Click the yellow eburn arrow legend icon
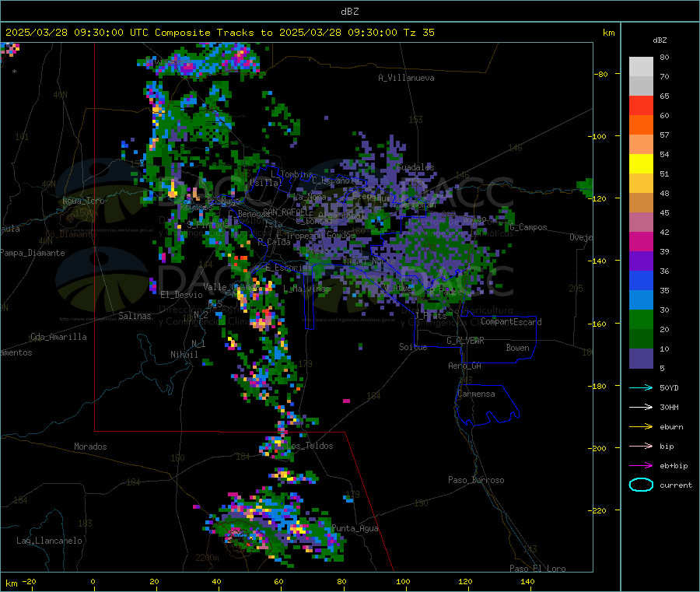This screenshot has width=700, height=592. [641, 426]
